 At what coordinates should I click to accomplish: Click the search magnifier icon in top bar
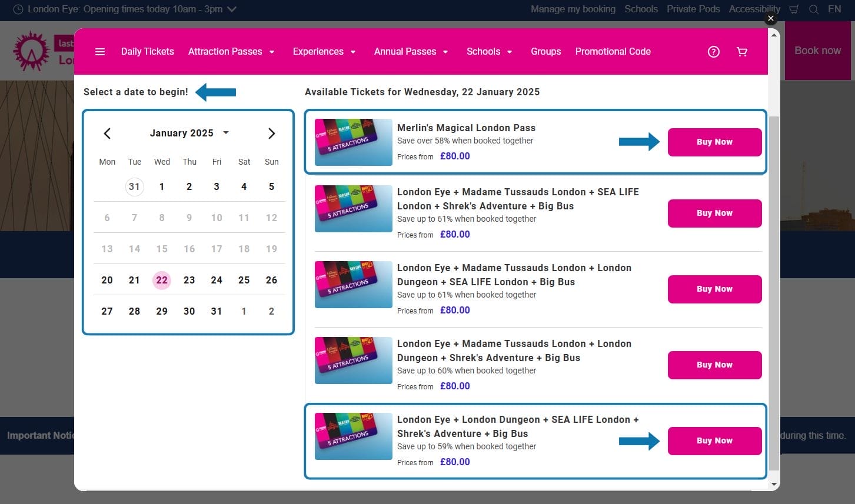(813, 9)
